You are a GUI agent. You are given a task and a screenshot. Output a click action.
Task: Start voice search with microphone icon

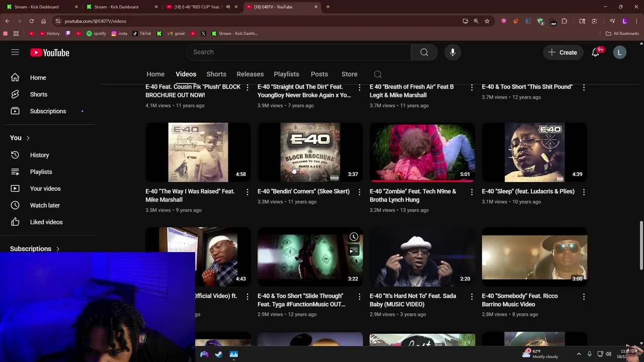point(452,52)
